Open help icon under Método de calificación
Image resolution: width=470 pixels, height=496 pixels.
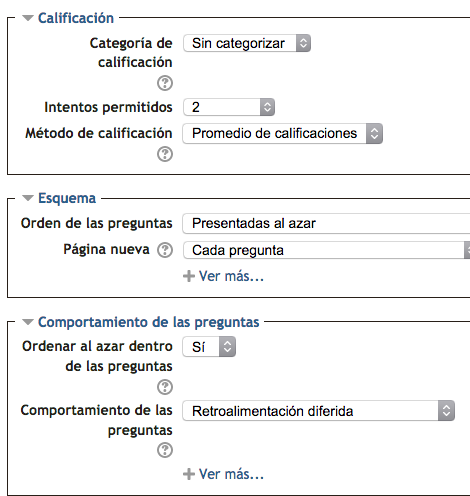point(165,154)
